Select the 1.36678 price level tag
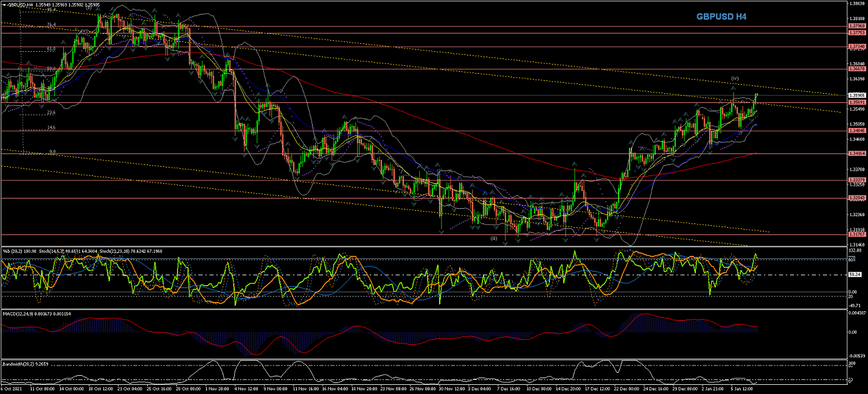This screenshot has width=868, height=394. [856, 69]
